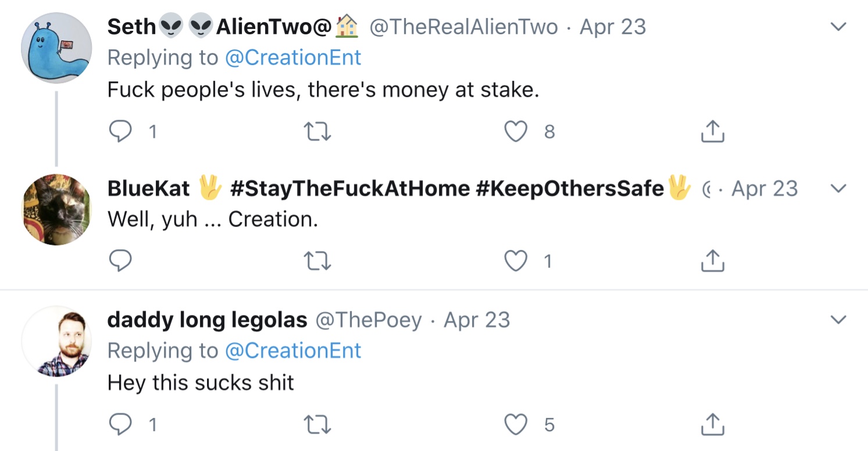Expand options menu on ThePoey's tweet
Screen dimensions: 868x451
pos(837,320)
